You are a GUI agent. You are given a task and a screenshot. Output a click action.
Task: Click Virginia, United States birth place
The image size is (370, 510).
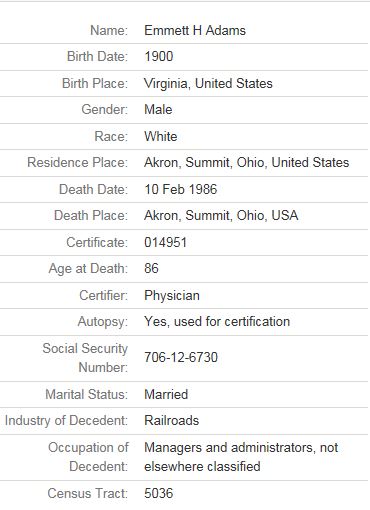pos(208,83)
